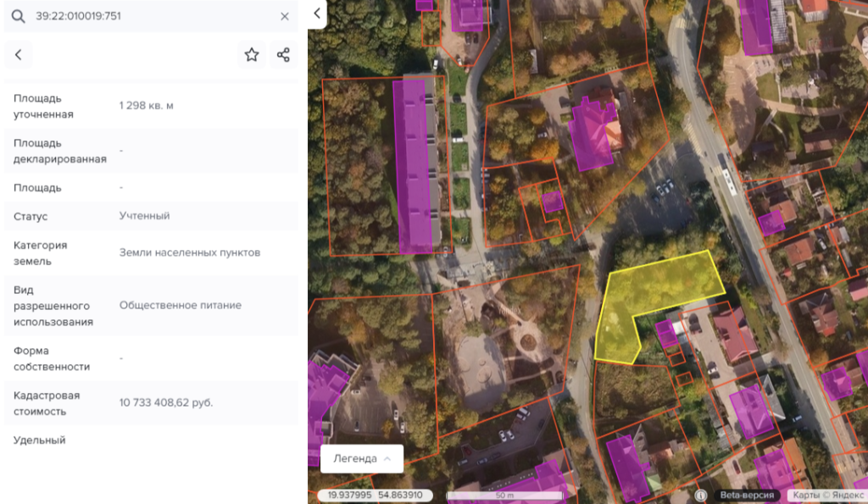Viewport: 868px width, 504px height.
Task: Click the Площадь уточненная label
Action: click(43, 106)
